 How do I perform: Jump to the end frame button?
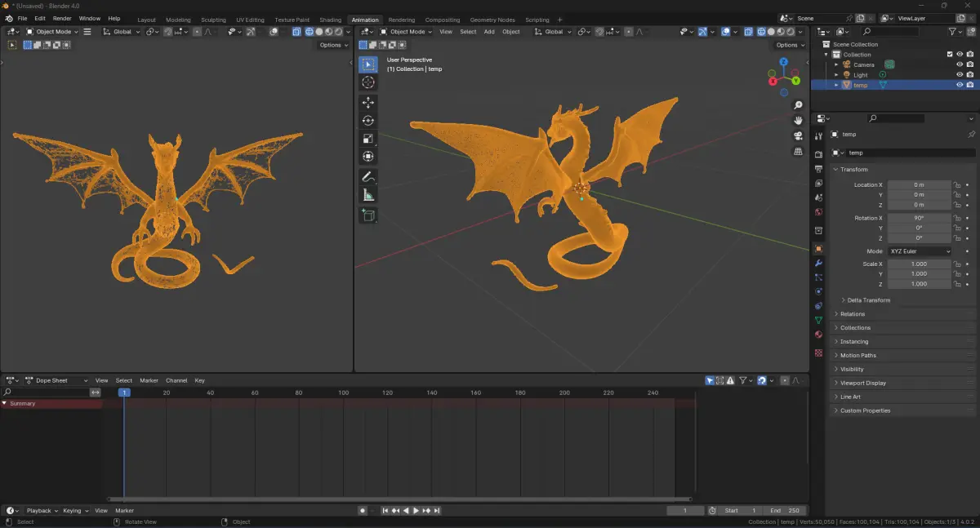[x=437, y=511]
